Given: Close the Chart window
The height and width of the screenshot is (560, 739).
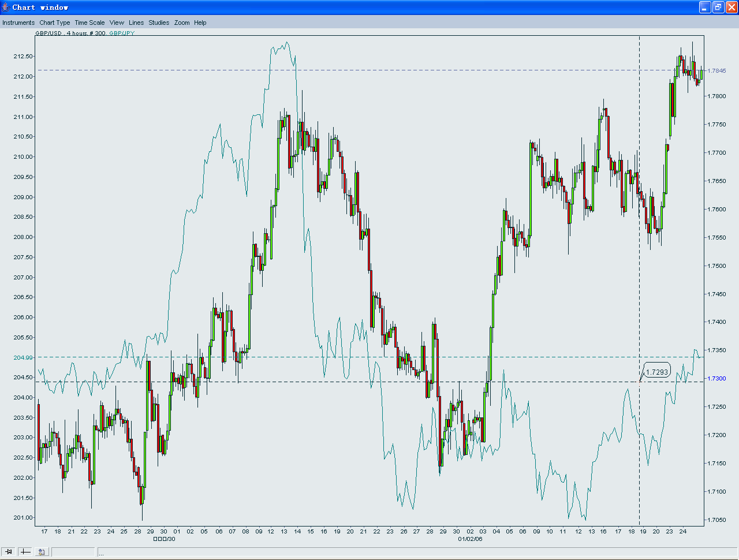Looking at the screenshot, I should tap(731, 7).
